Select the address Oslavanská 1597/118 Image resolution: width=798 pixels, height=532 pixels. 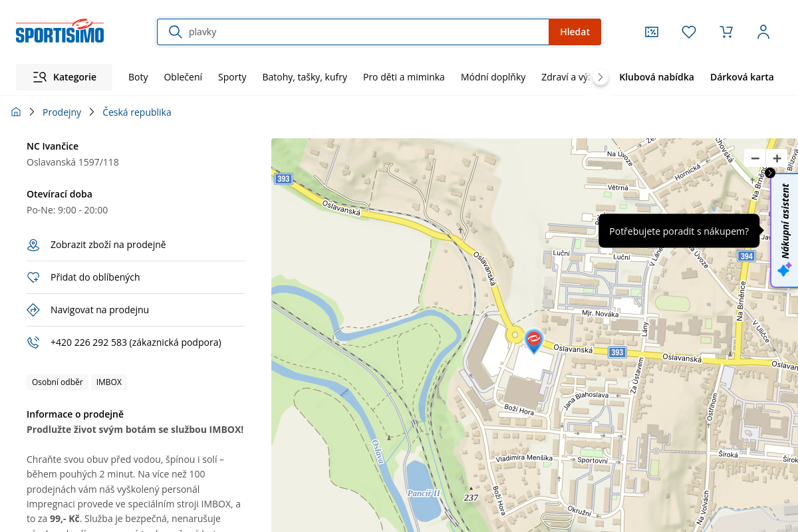coord(72,162)
